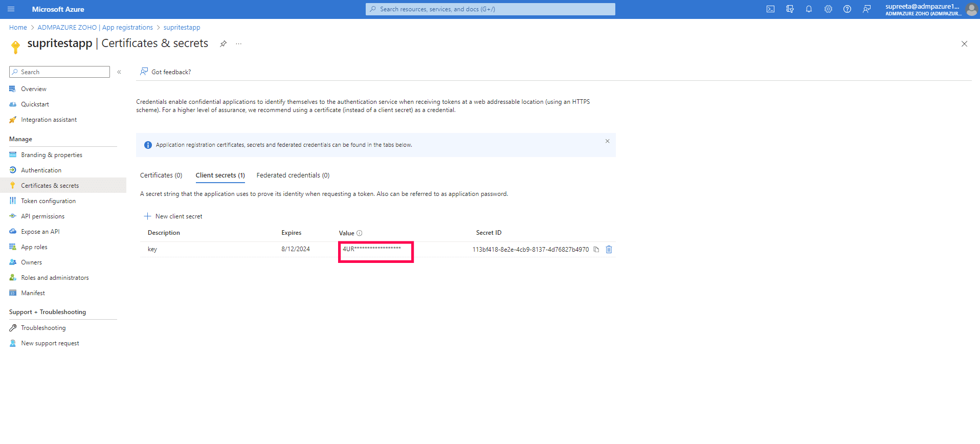Click the supritestapp breadcrumb link
The width and height of the screenshot is (980, 444).
tap(182, 28)
